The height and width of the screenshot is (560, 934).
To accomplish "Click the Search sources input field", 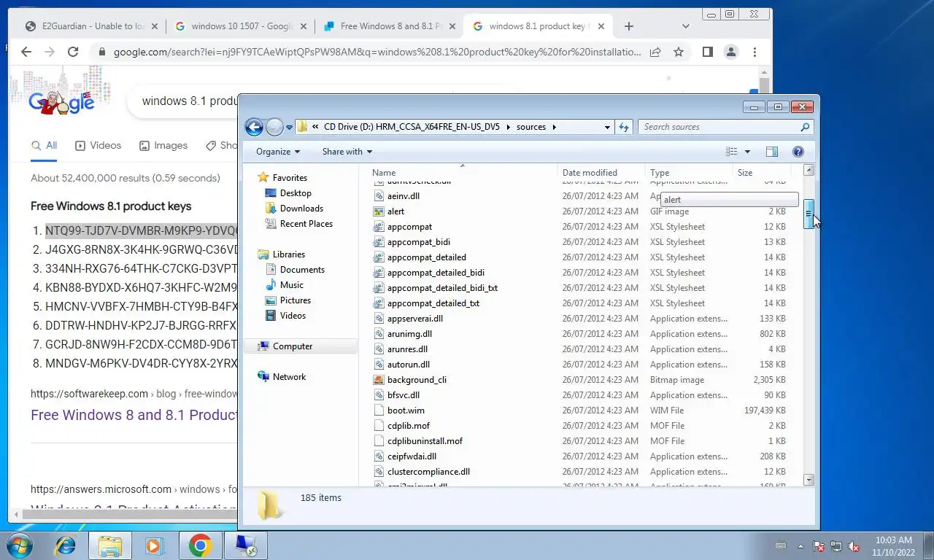I will [725, 127].
